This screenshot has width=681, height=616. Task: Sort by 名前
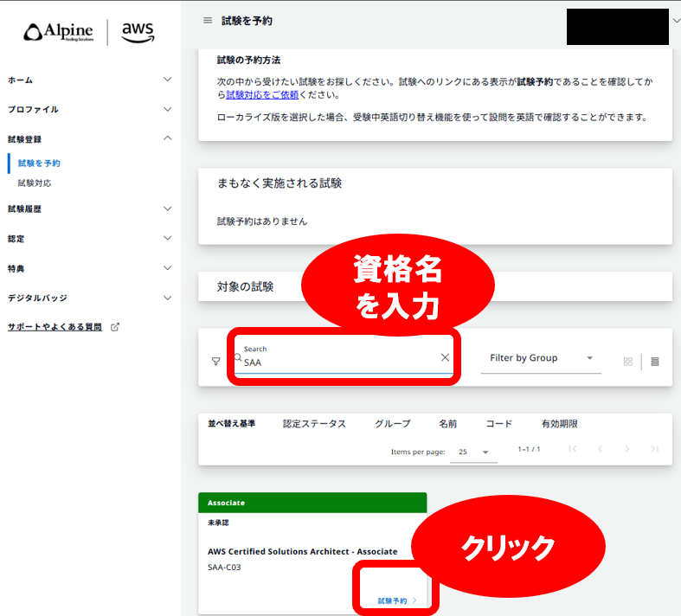(447, 424)
